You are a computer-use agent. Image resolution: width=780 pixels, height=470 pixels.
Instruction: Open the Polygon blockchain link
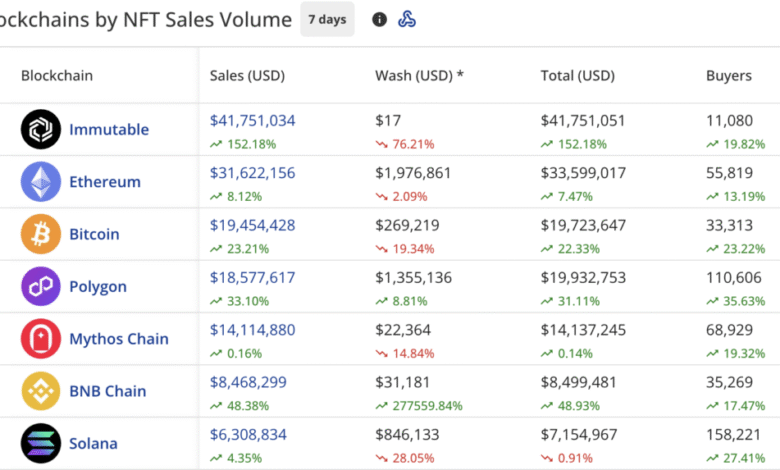98,286
